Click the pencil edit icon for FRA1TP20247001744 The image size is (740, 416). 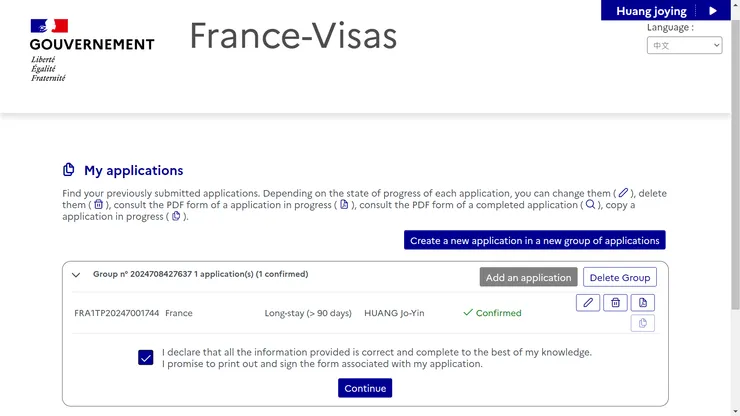(588, 303)
